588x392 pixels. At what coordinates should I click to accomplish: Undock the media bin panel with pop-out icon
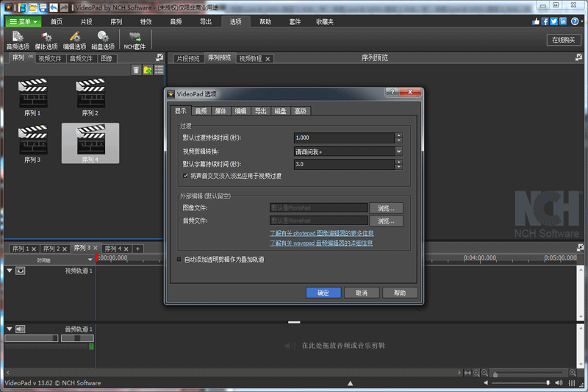(x=159, y=57)
